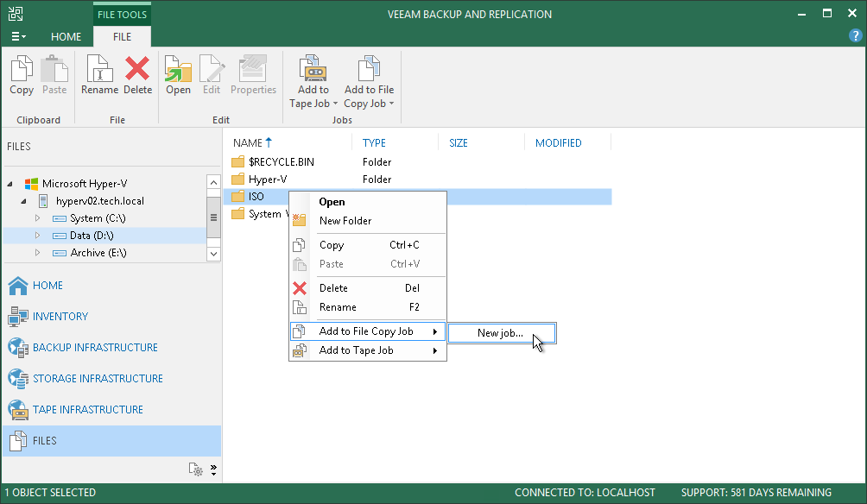Viewport: 867px width, 504px height.
Task: Select Archive (E:\) in the tree
Action: click(x=98, y=253)
